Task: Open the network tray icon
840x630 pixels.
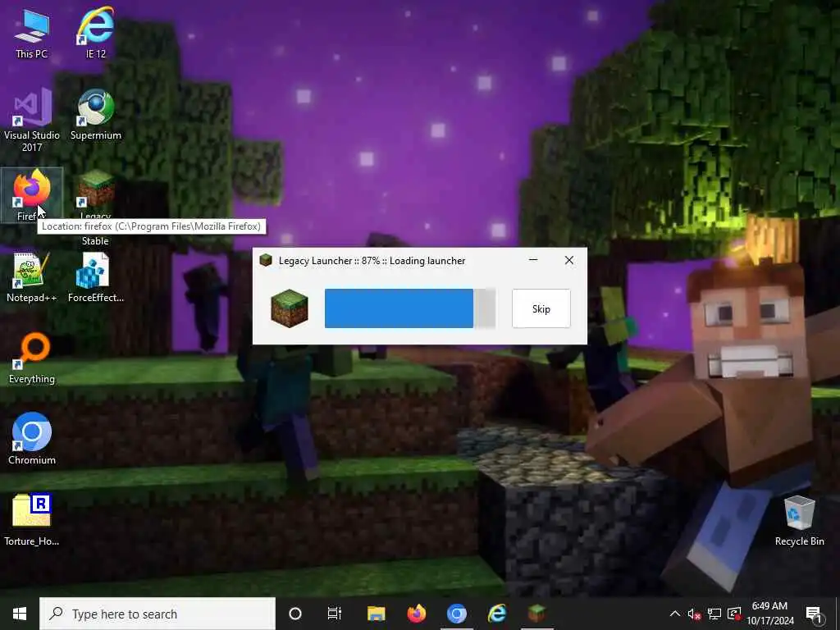Action: pos(714,614)
